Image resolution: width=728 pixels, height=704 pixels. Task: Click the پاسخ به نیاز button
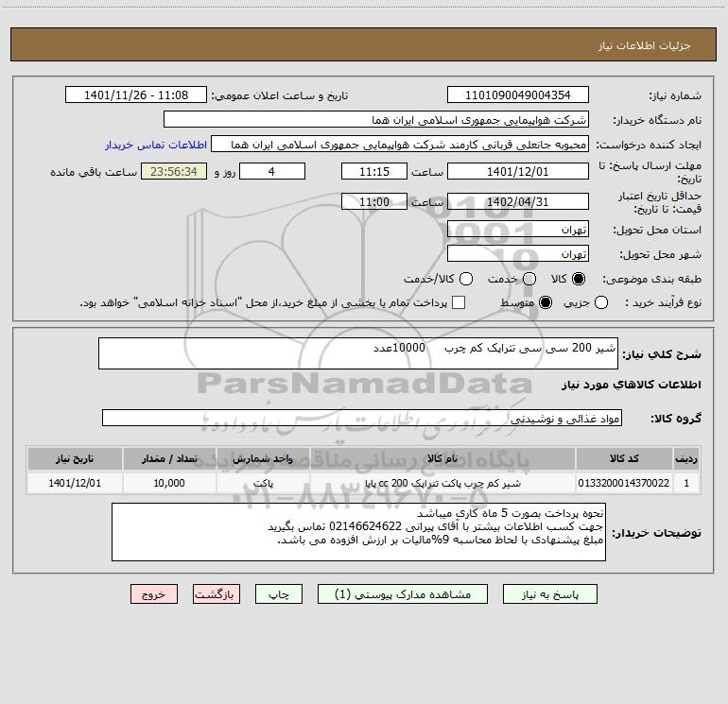click(x=549, y=594)
